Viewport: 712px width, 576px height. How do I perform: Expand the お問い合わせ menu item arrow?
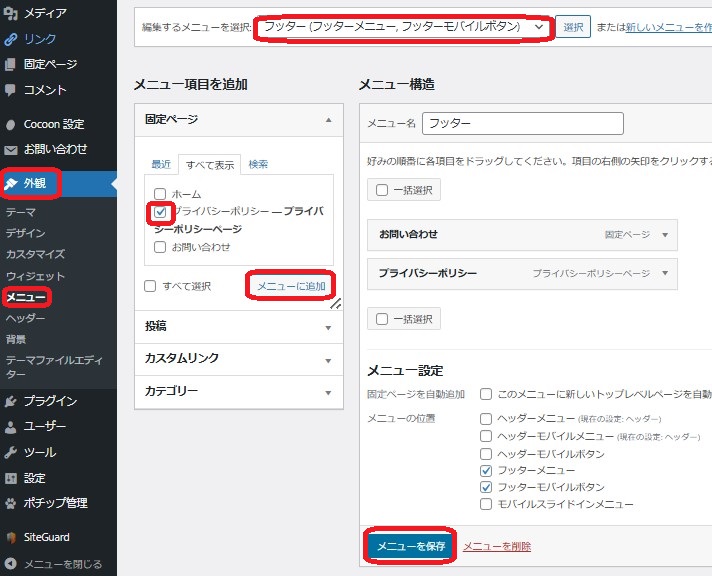tap(665, 235)
